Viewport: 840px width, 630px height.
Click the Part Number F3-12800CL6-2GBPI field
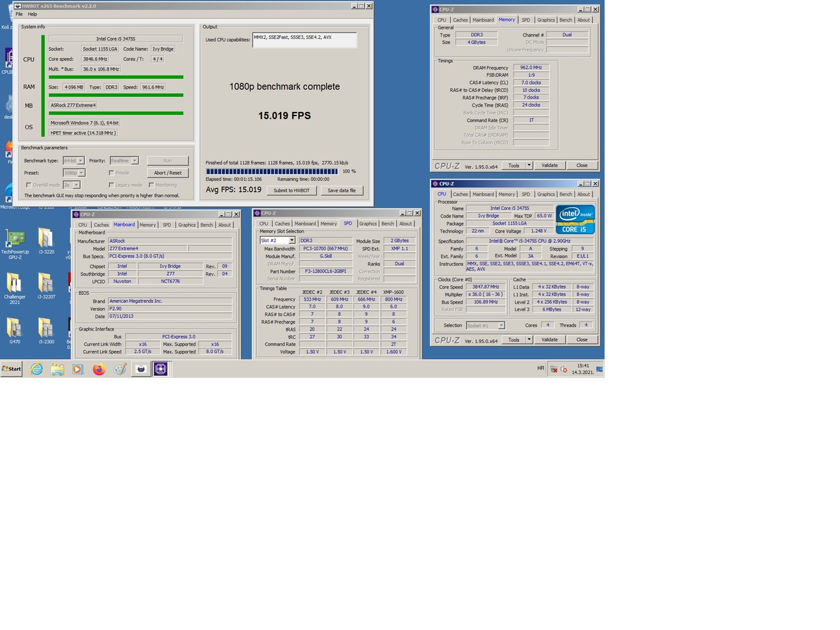[x=325, y=271]
